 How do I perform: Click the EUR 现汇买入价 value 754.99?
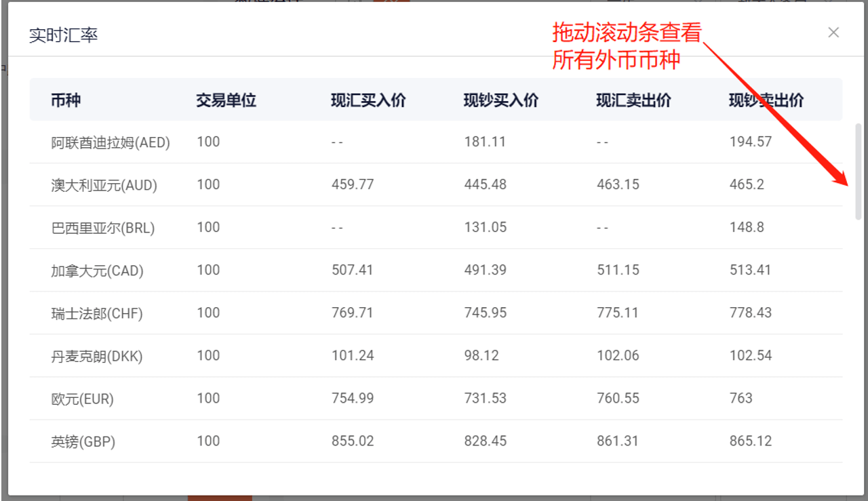pyautogui.click(x=353, y=398)
